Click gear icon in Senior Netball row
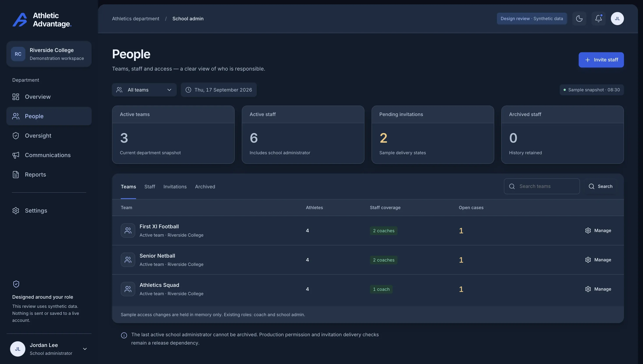This screenshot has width=643, height=364. 588,260
